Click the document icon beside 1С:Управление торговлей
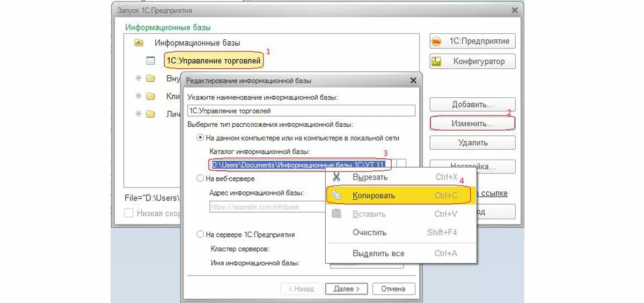The image size is (644, 303). 151,61
